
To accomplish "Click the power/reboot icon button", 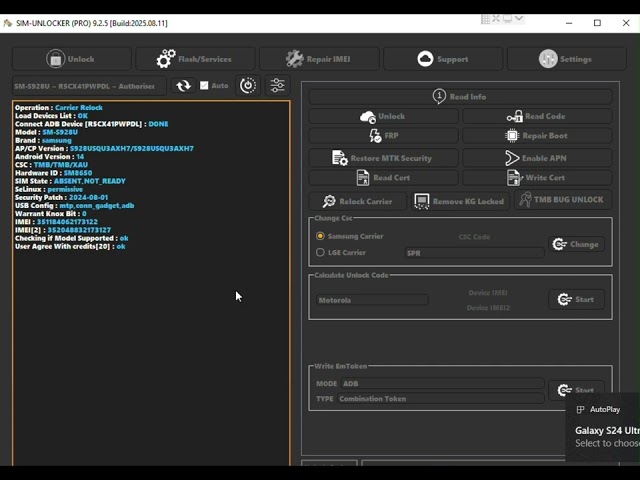I will tap(248, 85).
